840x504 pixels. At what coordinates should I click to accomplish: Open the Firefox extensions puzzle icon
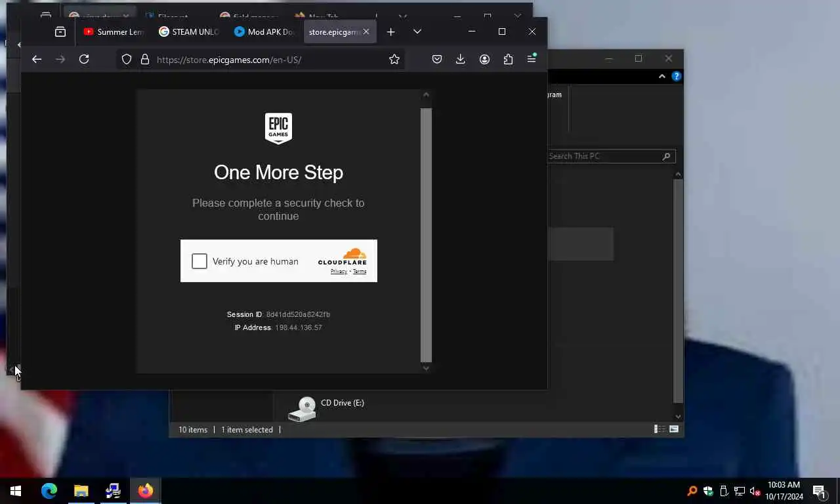pyautogui.click(x=508, y=59)
